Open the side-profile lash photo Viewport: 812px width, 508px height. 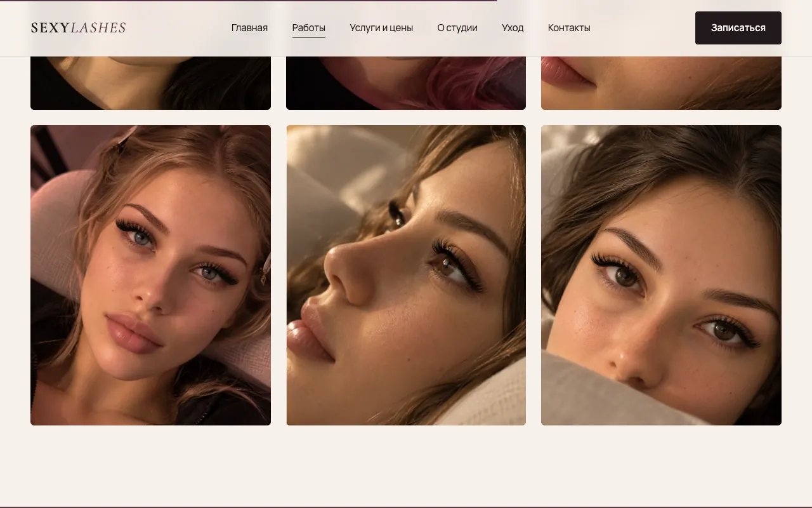click(406, 275)
